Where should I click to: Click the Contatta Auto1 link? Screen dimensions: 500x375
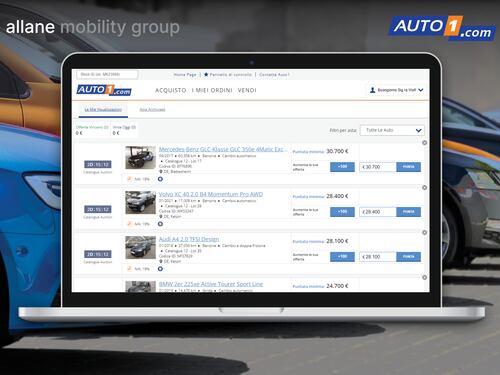[x=274, y=75]
